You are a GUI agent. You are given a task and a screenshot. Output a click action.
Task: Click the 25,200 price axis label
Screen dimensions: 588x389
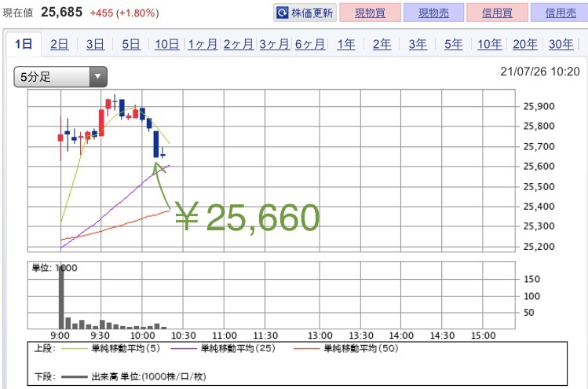539,246
